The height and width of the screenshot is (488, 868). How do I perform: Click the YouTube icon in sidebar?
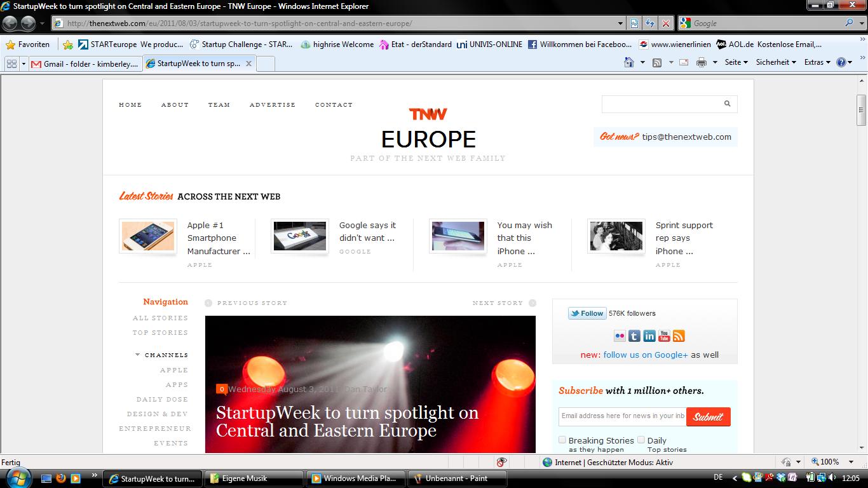[x=664, y=336]
